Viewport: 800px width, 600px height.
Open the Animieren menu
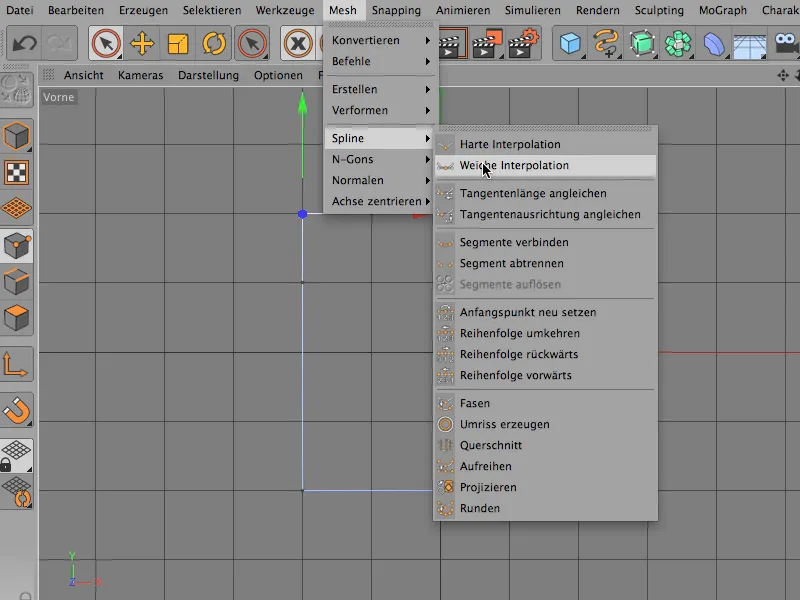pos(463,10)
